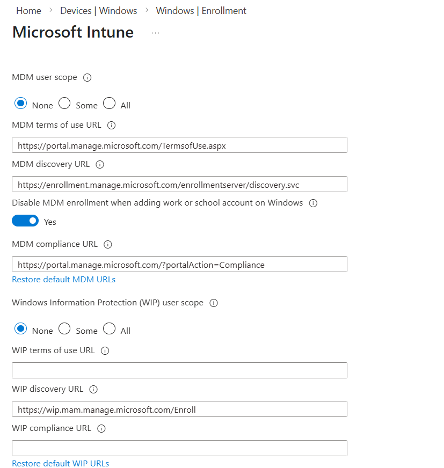Click the empty WIP compliance URL field

click(180, 448)
